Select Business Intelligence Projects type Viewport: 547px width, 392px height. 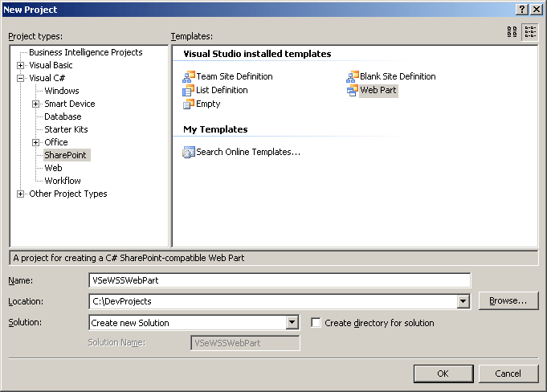[86, 52]
